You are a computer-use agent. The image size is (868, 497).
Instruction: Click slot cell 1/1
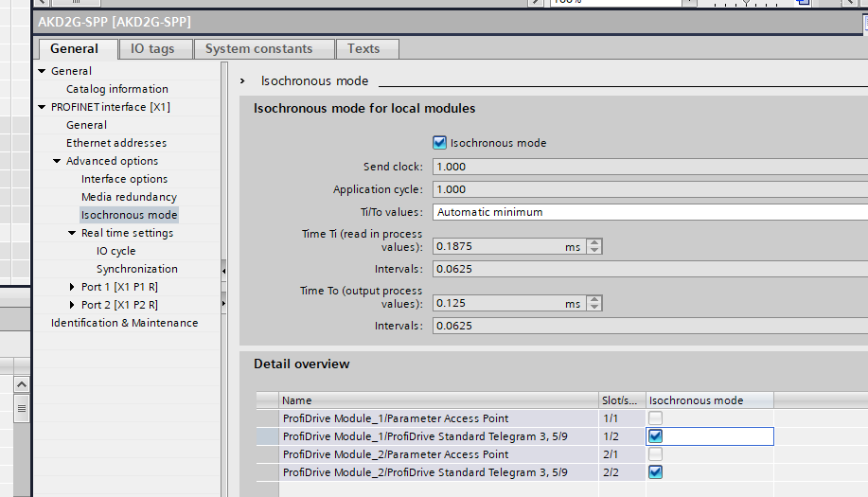[x=622, y=418]
